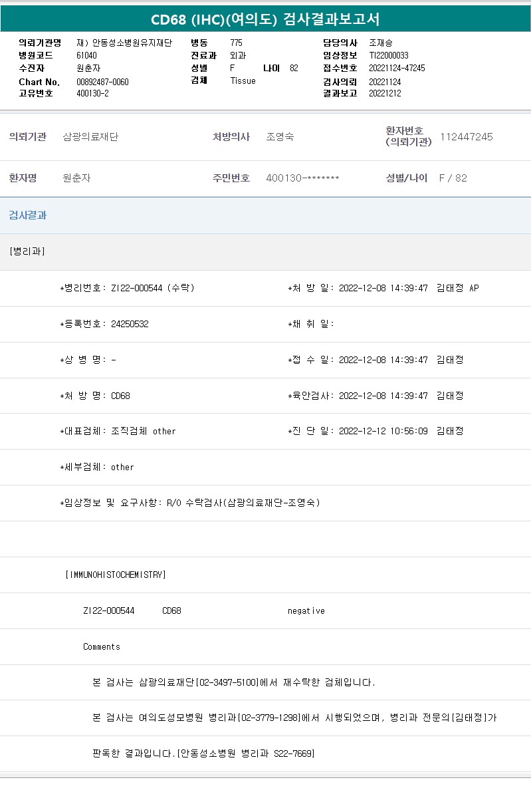This screenshot has height=812, width=531.
Task: Click the CD68 검사결과보고서 title bar
Action: 265,19
